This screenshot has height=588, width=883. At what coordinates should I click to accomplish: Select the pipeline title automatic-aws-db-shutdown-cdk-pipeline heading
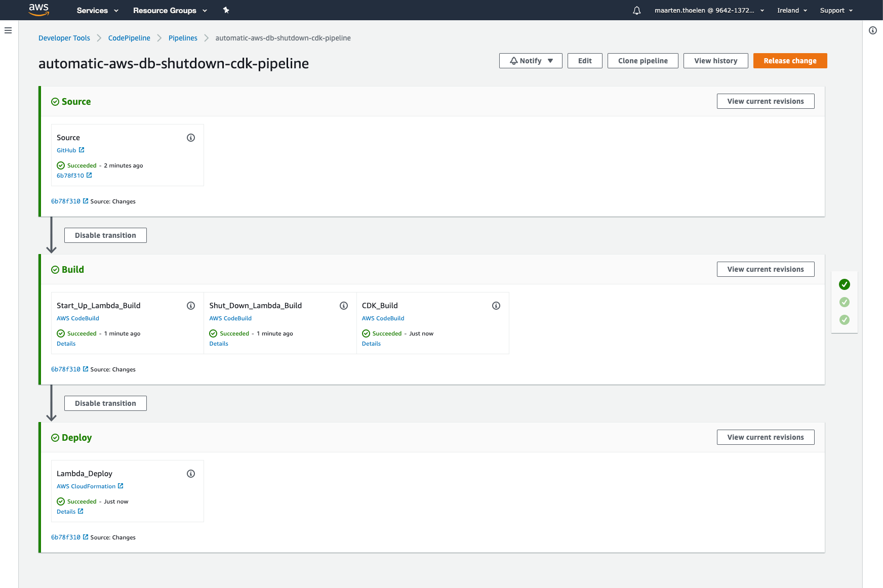pyautogui.click(x=174, y=63)
